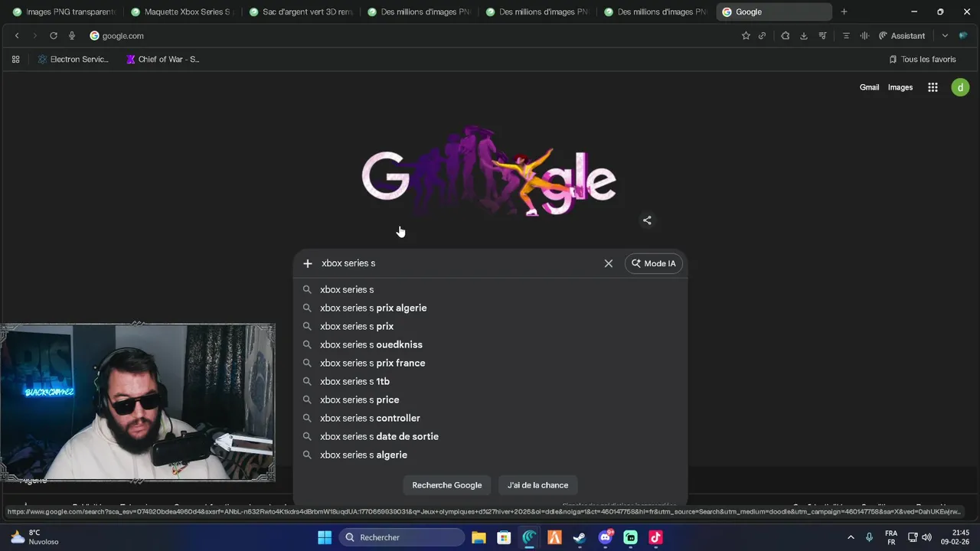
Task: Open the Tous les favoris folder
Action: click(923, 59)
